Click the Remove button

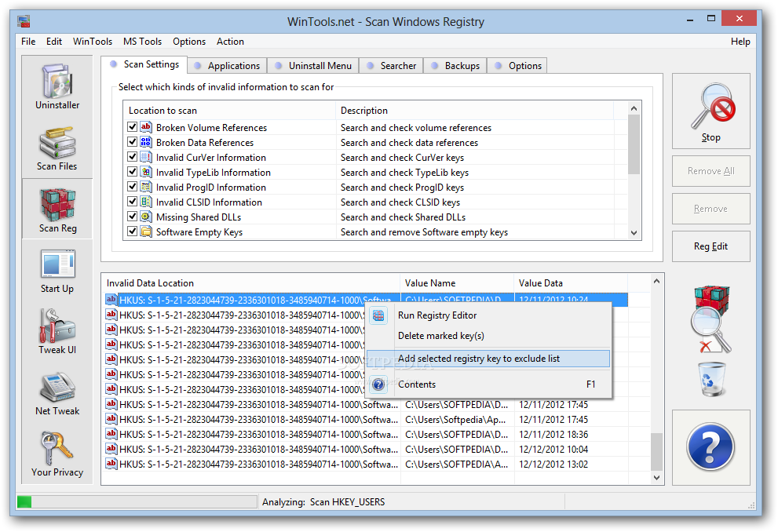710,209
